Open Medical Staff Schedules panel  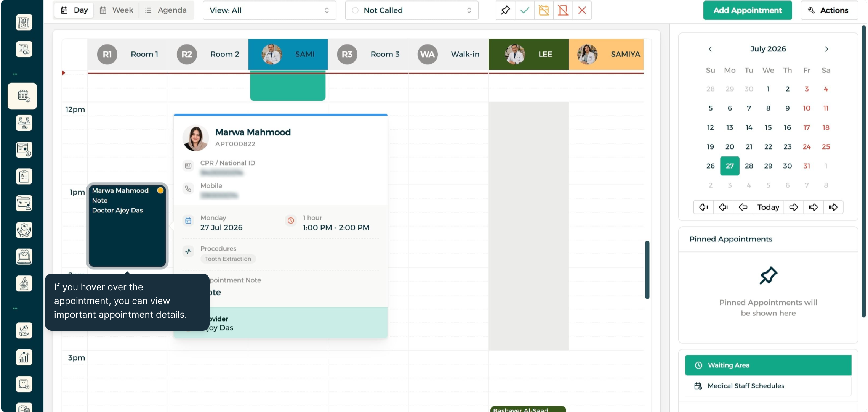768,386
